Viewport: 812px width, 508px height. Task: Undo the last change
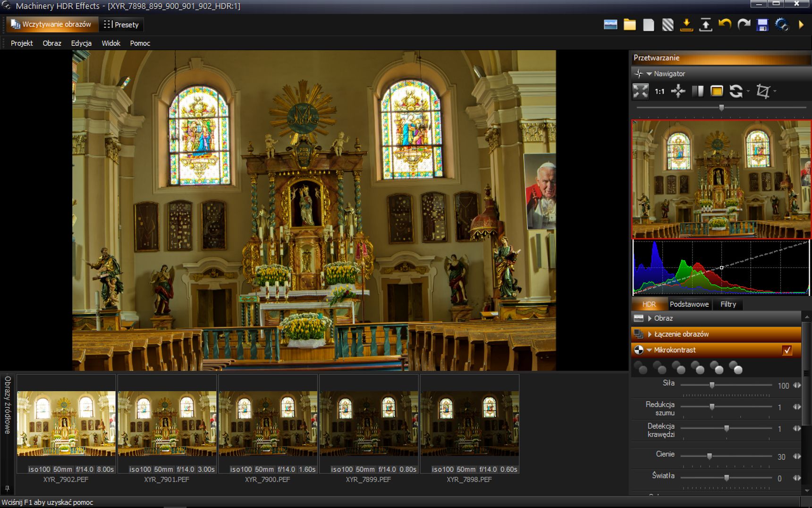pos(725,25)
